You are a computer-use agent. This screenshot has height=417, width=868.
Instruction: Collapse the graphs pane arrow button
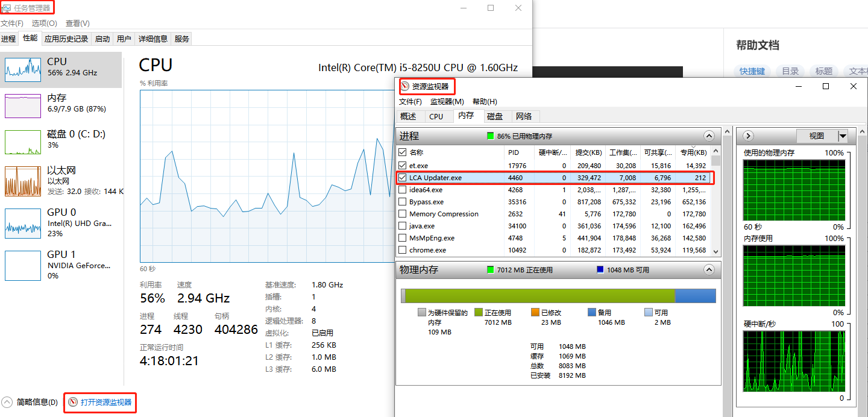click(x=749, y=136)
